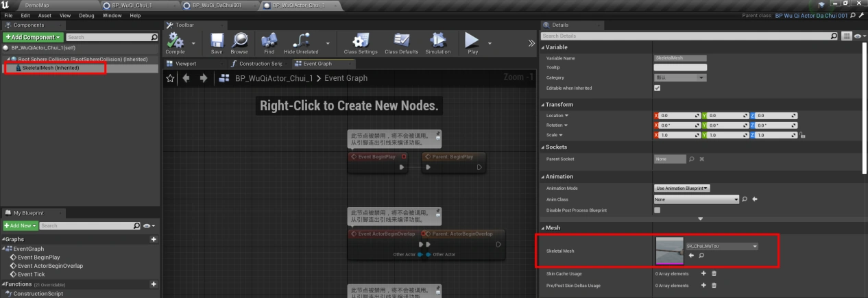Empty Pre/Post Skin Deltas Usage array
The width and height of the screenshot is (868, 298).
point(714,285)
